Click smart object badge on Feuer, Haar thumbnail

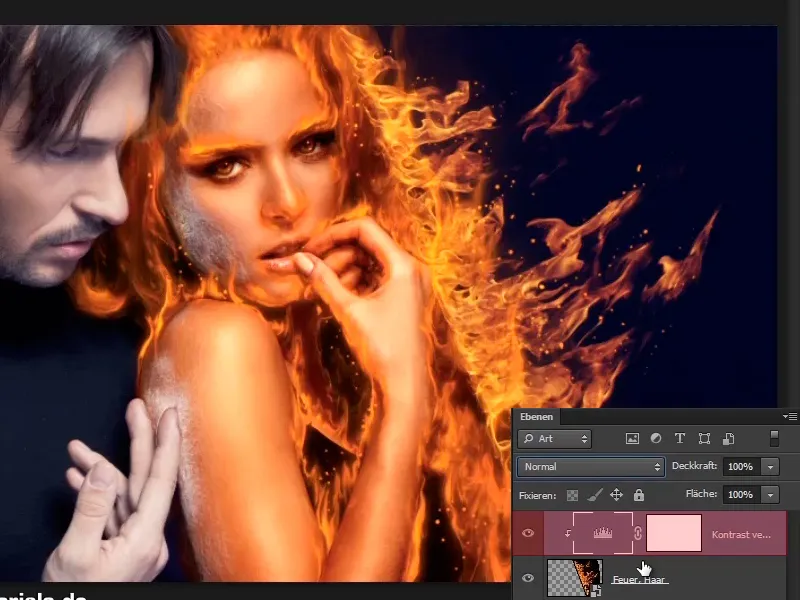pos(595,591)
